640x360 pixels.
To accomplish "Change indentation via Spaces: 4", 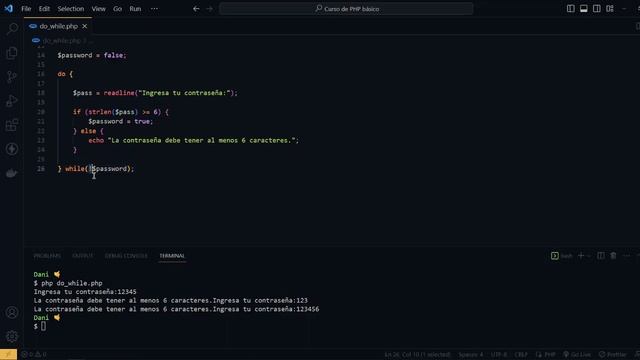I will tap(470, 354).
